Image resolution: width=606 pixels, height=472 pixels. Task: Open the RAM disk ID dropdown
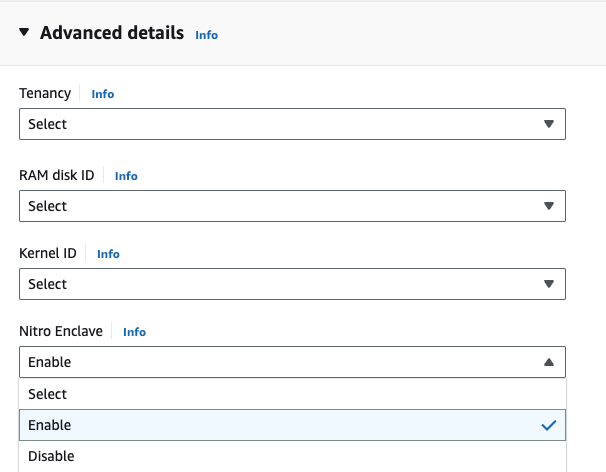click(x=280, y=206)
